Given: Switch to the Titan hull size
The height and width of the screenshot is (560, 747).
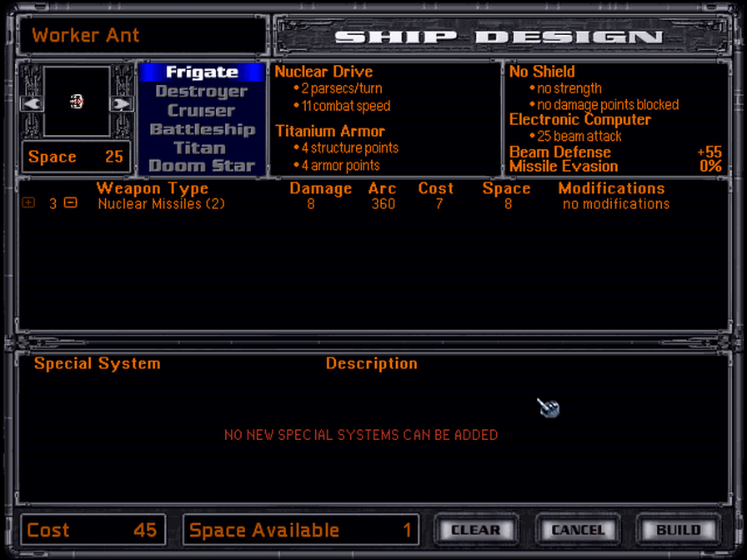Looking at the screenshot, I should pyautogui.click(x=200, y=147).
